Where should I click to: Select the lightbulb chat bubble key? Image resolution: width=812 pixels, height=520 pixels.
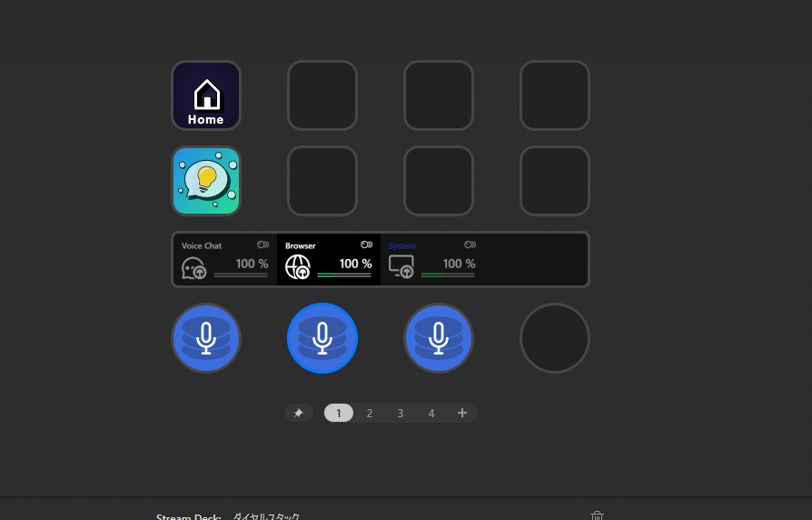click(x=206, y=181)
